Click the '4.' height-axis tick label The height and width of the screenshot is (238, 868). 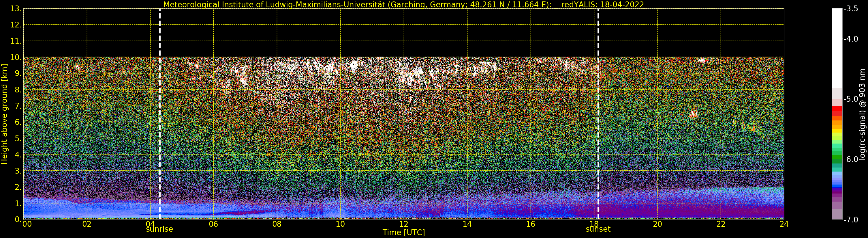18,155
